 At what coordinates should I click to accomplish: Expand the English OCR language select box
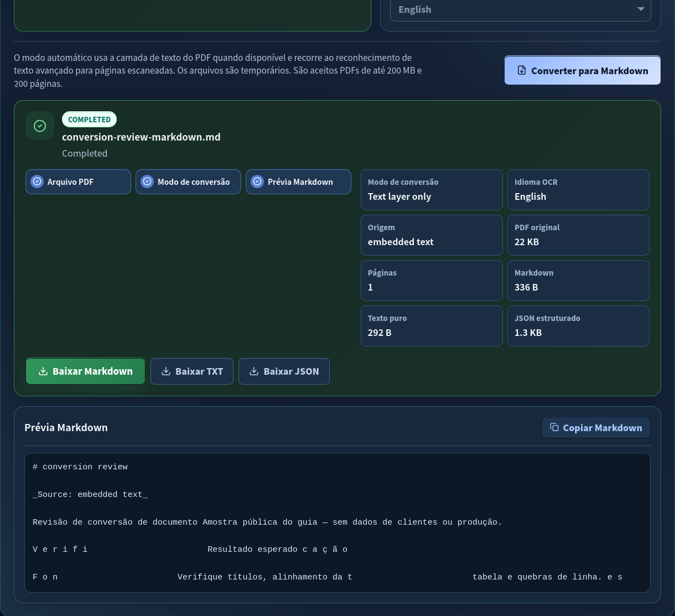520,9
